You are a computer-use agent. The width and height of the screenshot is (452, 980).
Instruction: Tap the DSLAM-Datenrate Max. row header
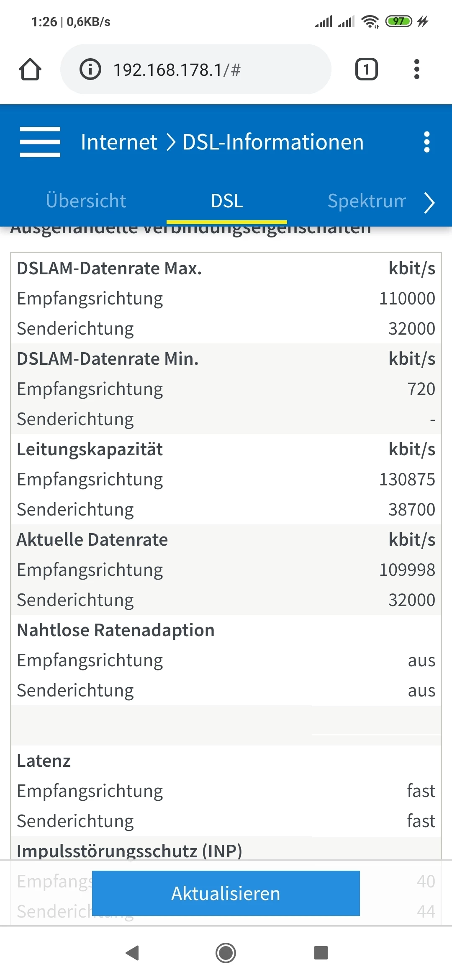(x=109, y=268)
